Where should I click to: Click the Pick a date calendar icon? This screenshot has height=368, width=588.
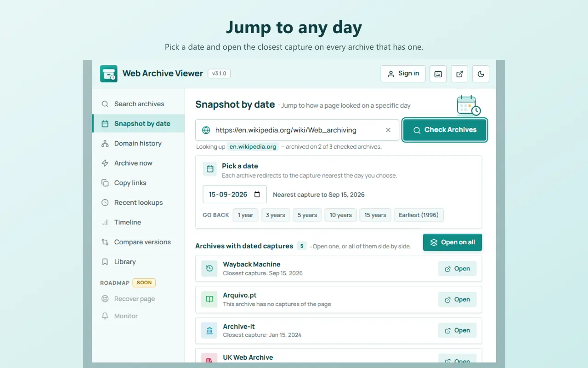(210, 169)
